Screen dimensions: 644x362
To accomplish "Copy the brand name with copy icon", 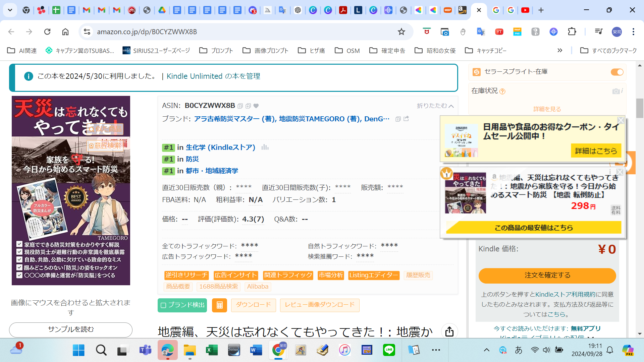I will pyautogui.click(x=398, y=119).
